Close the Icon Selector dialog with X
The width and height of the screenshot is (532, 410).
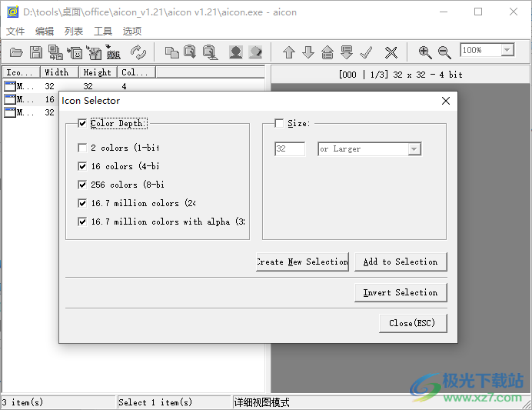point(446,101)
